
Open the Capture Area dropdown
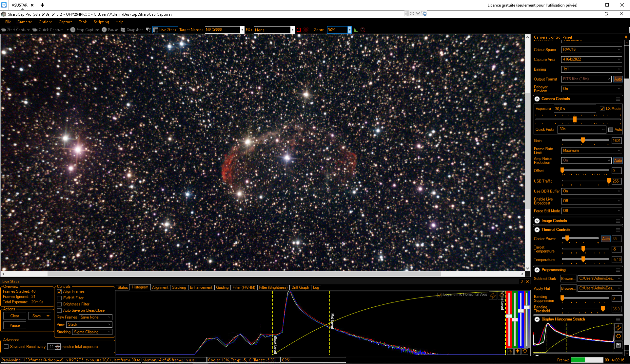point(591,60)
